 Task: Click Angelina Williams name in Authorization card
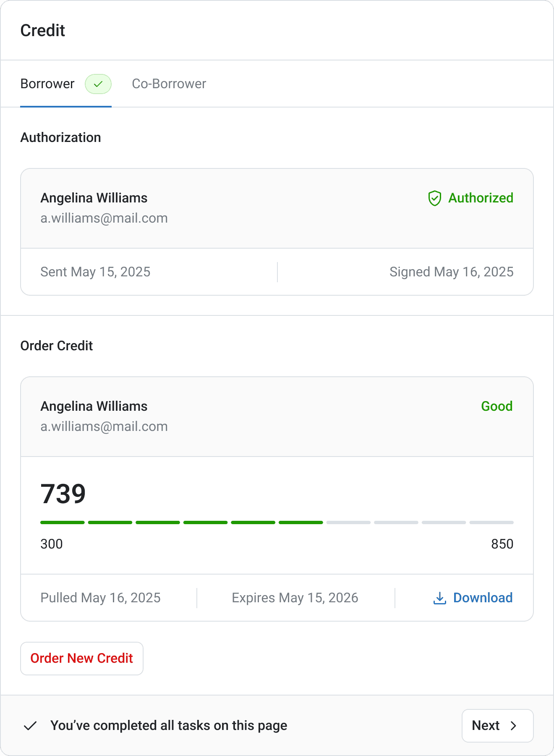pos(94,198)
